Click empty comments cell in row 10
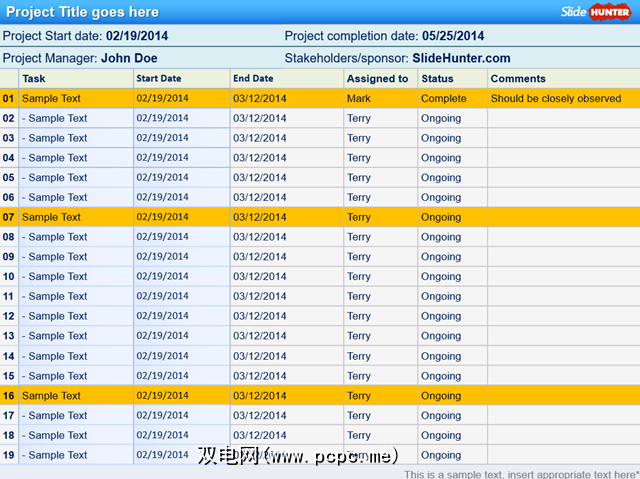640x479 pixels. tap(564, 276)
